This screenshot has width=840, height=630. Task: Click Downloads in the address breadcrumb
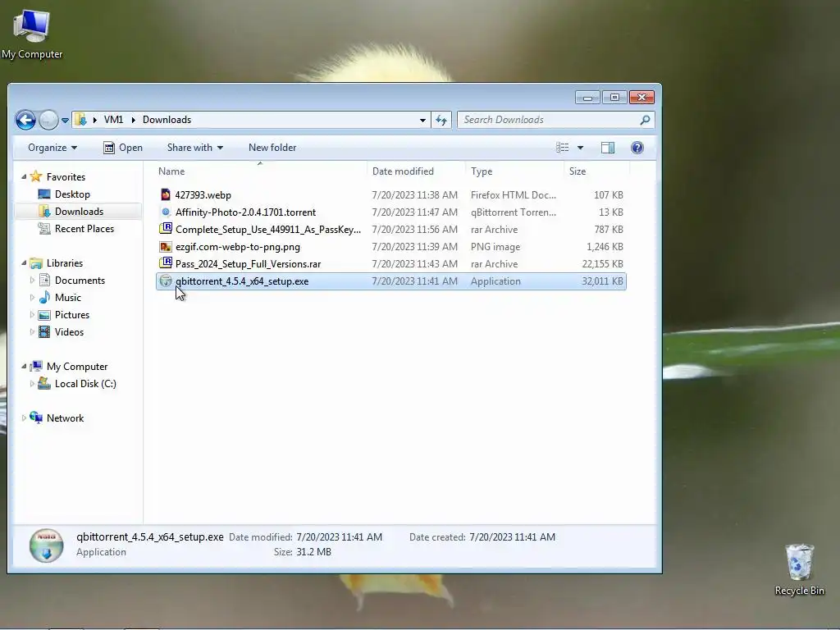coord(167,120)
